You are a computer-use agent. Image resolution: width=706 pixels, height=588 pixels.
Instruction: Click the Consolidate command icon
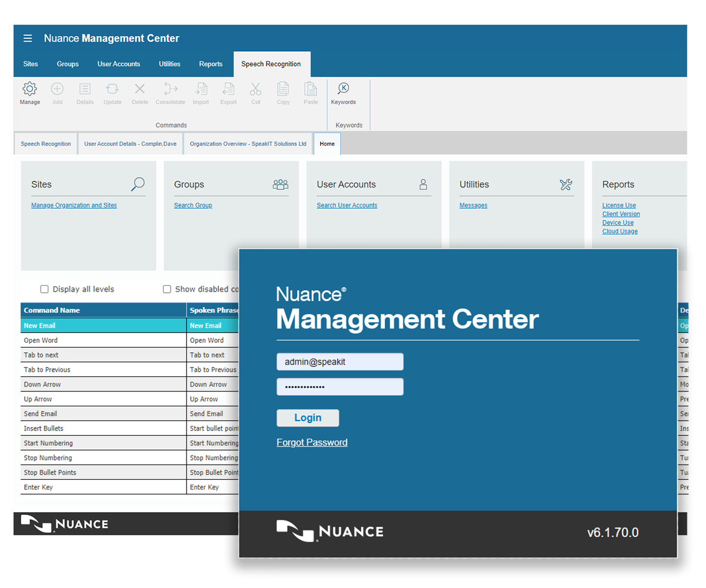tap(171, 89)
